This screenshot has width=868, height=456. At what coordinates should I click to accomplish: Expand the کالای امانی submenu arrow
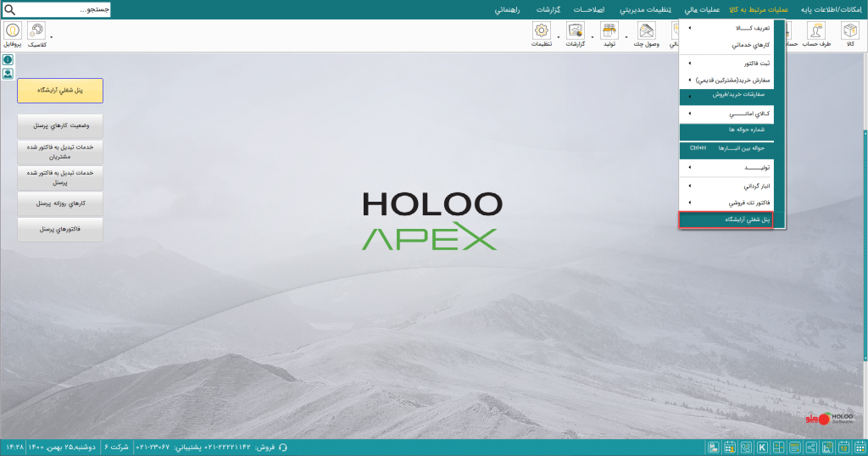tap(690, 114)
